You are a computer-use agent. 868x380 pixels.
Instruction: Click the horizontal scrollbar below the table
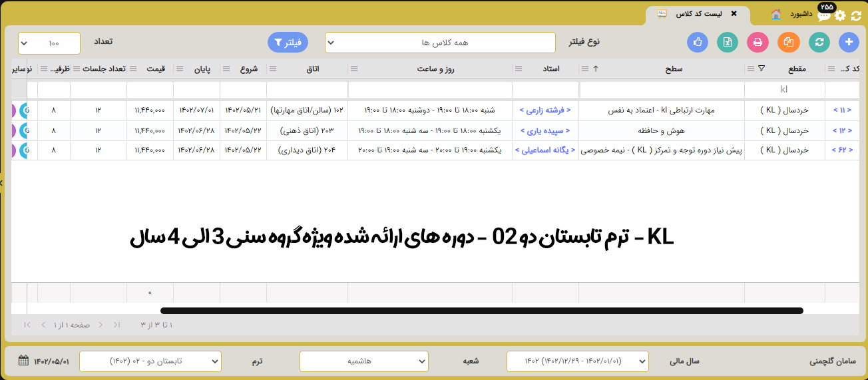tap(481, 310)
